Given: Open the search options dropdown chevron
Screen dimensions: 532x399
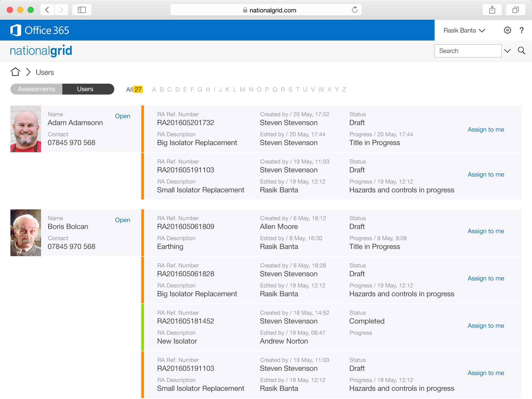Looking at the screenshot, I should [507, 51].
